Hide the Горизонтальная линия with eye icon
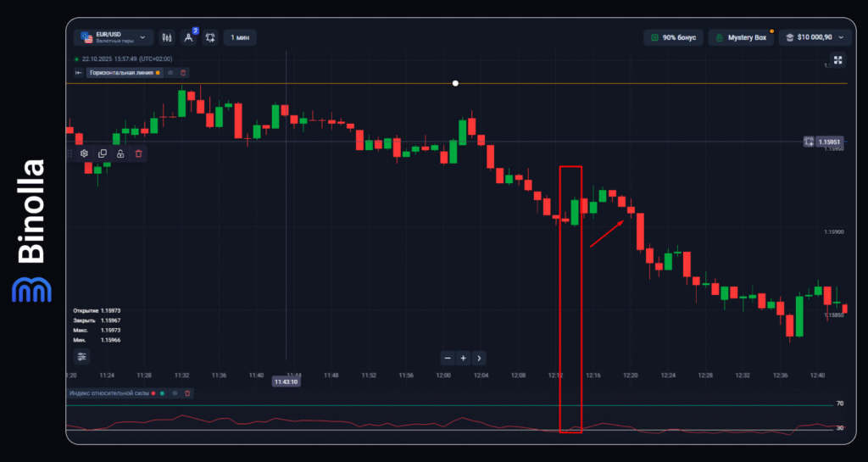This screenshot has height=462, width=868. [170, 73]
